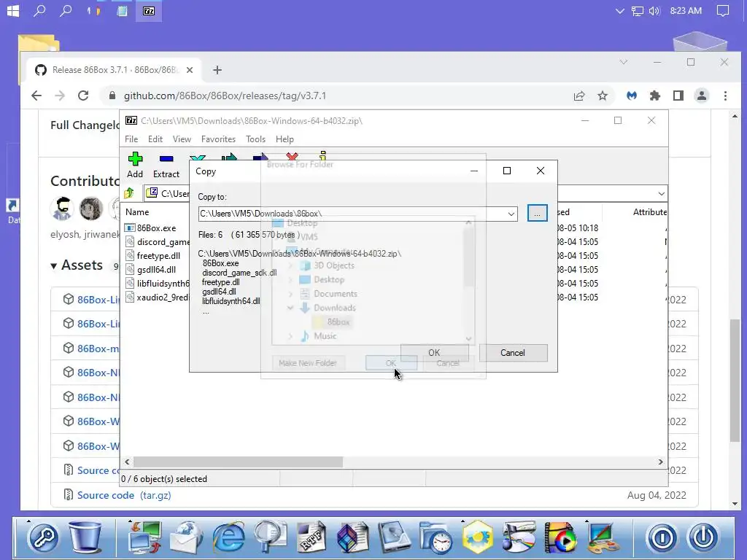Open the disk drive dock icon
The image size is (747, 560).
click(395, 537)
